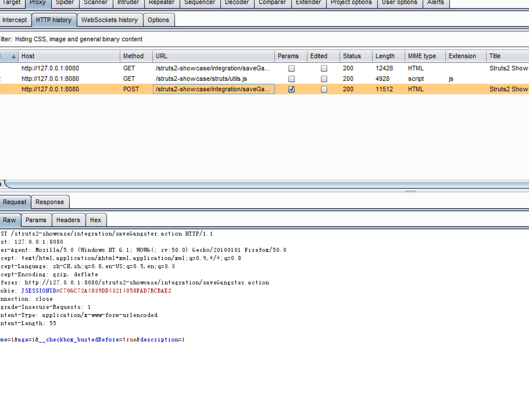Select the GET saveGangster URL in the first row

(x=214, y=68)
